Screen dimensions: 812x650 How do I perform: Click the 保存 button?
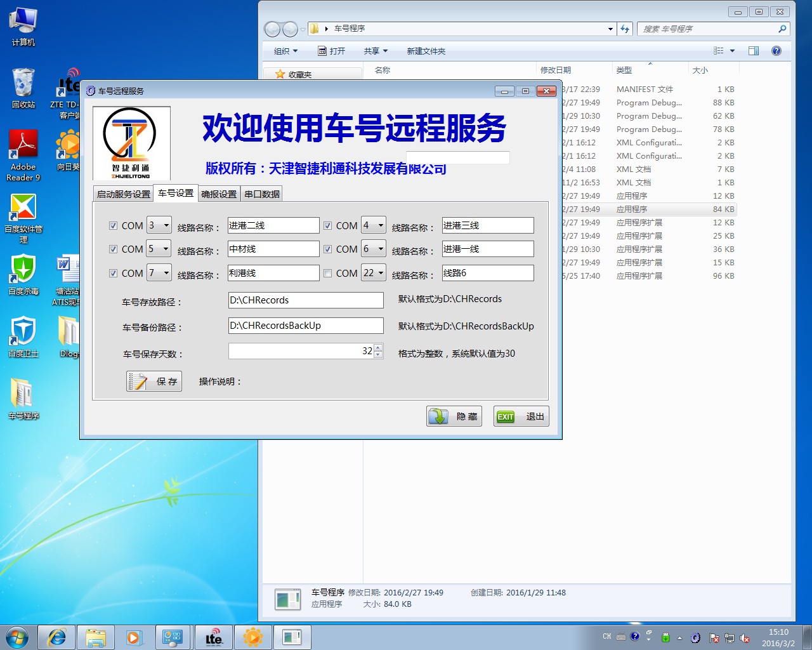[x=154, y=381]
